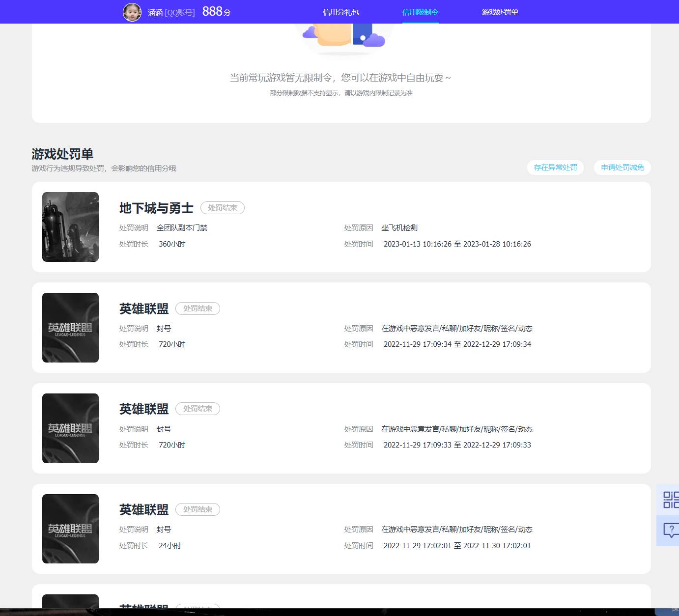Open the help chat question icon
Screen dimensions: 679x616
coord(670,531)
